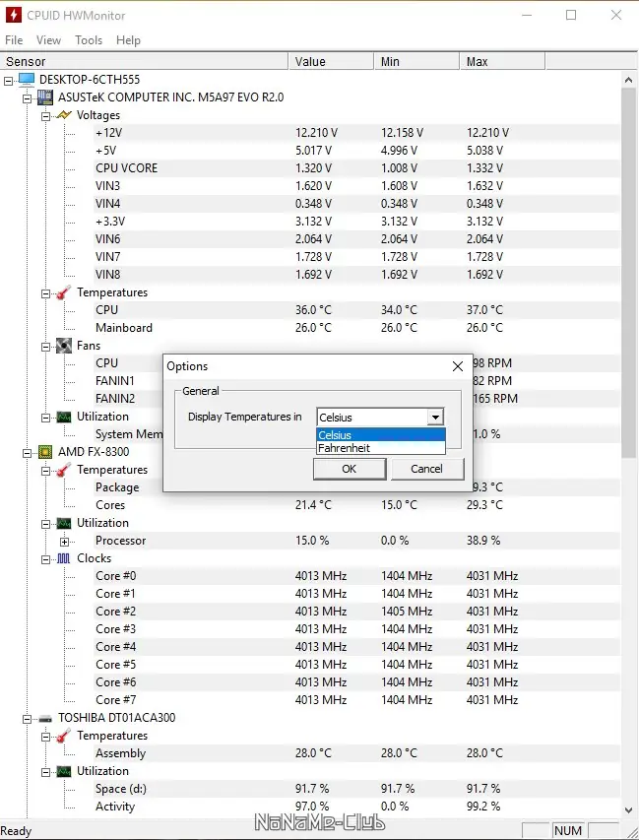Open the Display Temperatures dropdown arrow
639x840 pixels.
[x=435, y=417]
